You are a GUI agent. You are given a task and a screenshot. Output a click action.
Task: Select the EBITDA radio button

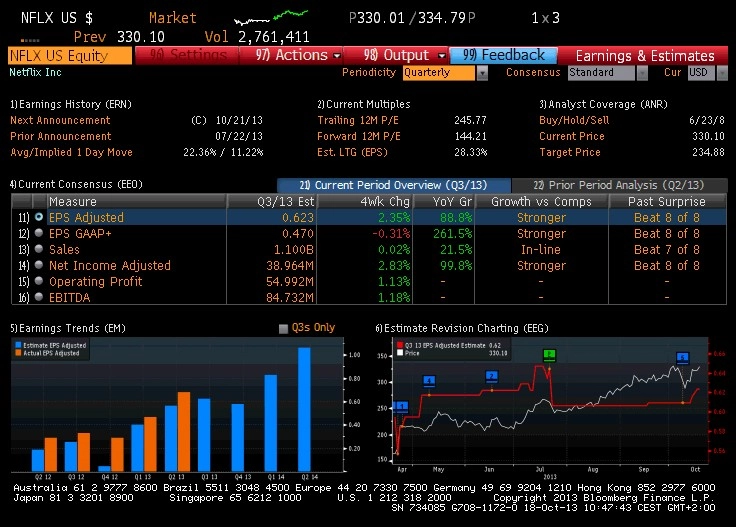click(x=39, y=297)
